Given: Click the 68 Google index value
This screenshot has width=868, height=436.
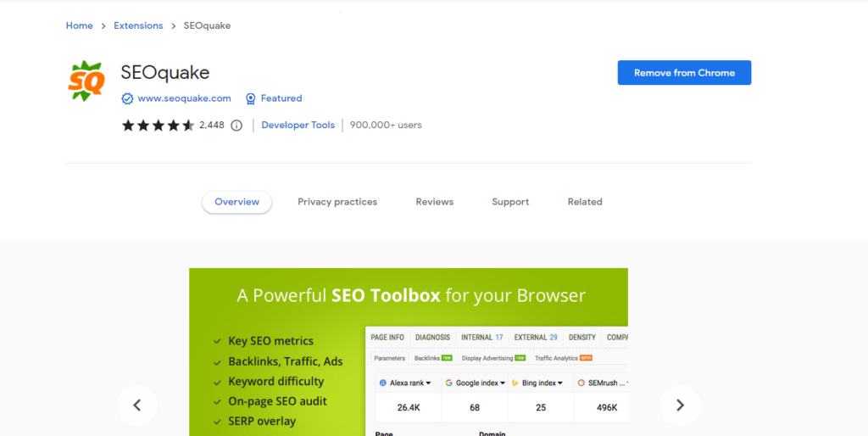Looking at the screenshot, I should (x=475, y=408).
